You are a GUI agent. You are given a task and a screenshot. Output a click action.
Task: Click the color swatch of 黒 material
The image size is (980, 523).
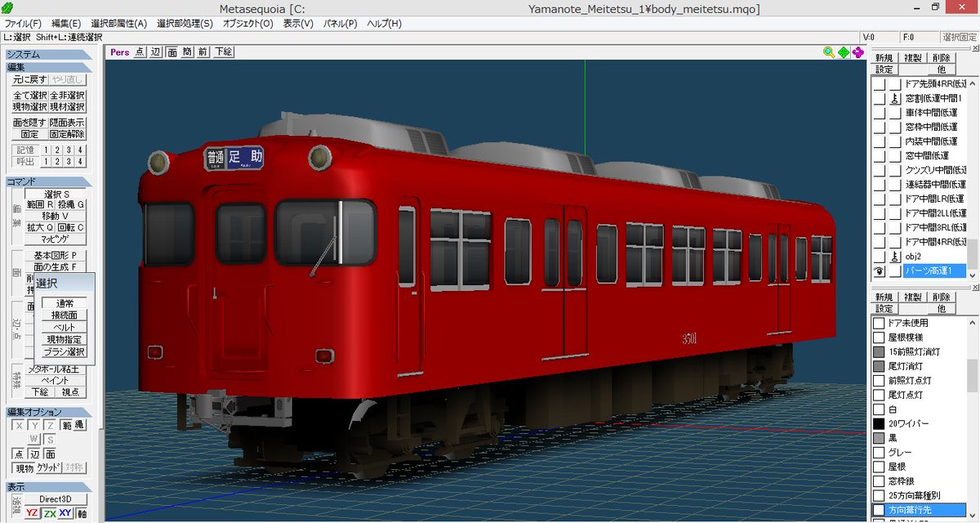pyautogui.click(x=879, y=438)
